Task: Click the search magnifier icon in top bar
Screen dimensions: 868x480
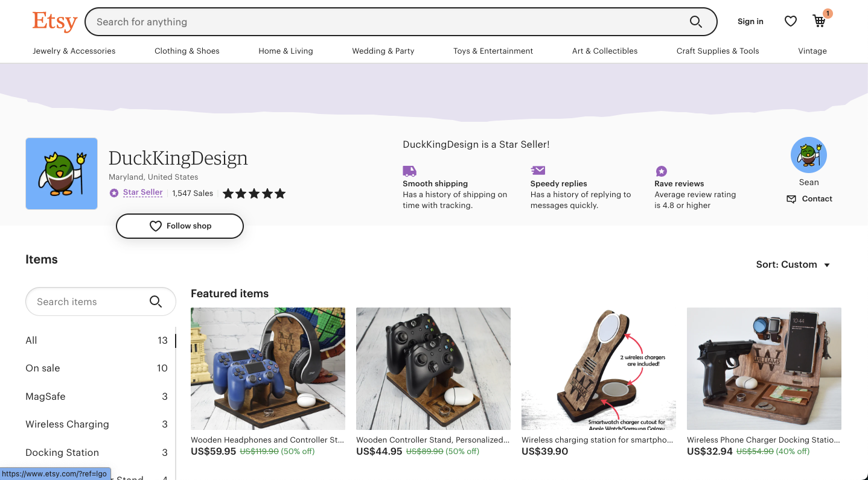Action: 695,22
